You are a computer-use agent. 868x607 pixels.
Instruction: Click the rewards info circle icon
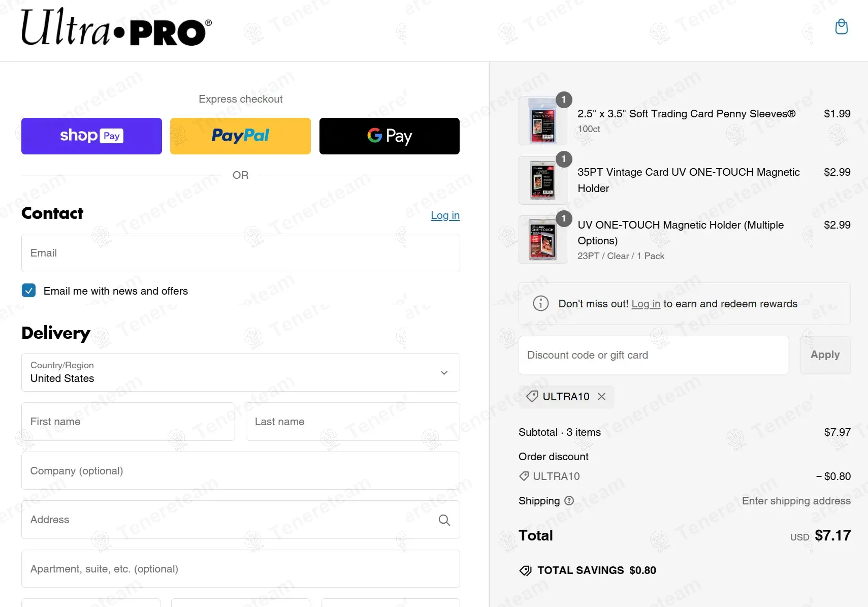[x=541, y=304]
